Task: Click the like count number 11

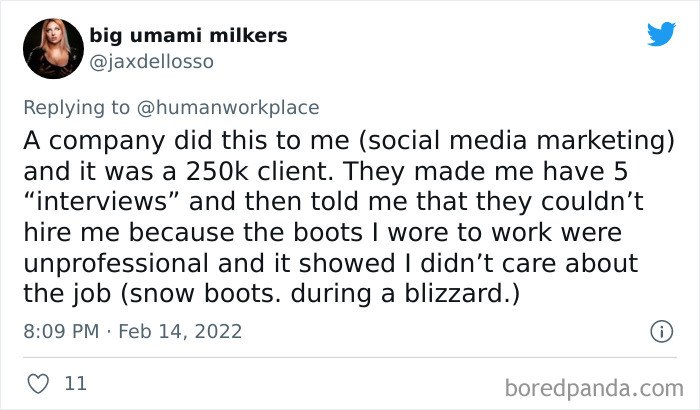Action: point(75,382)
